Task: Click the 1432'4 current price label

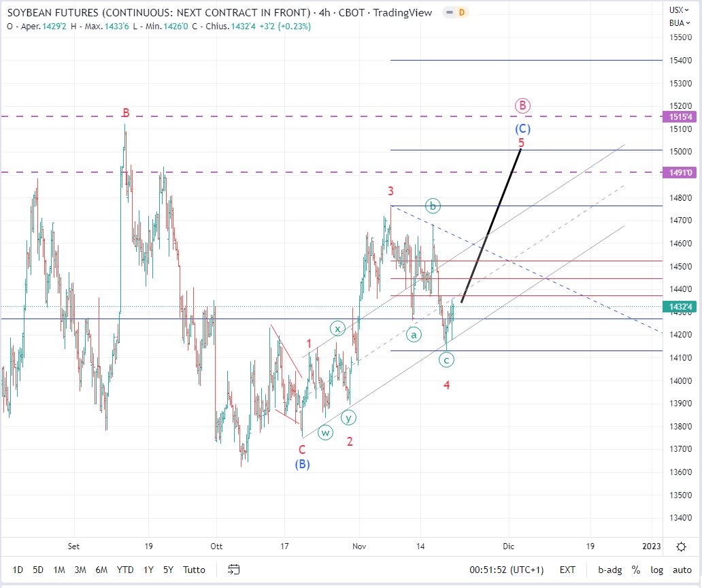Action: 680,307
